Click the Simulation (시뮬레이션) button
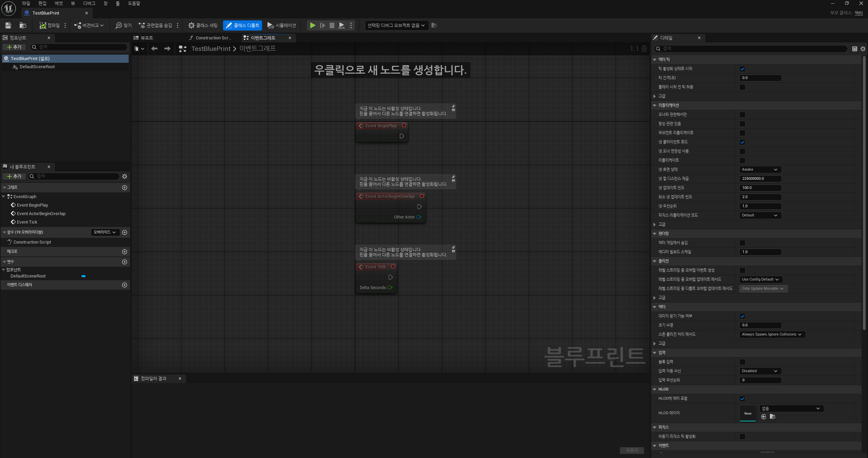The width and height of the screenshot is (868, 458). coord(282,25)
